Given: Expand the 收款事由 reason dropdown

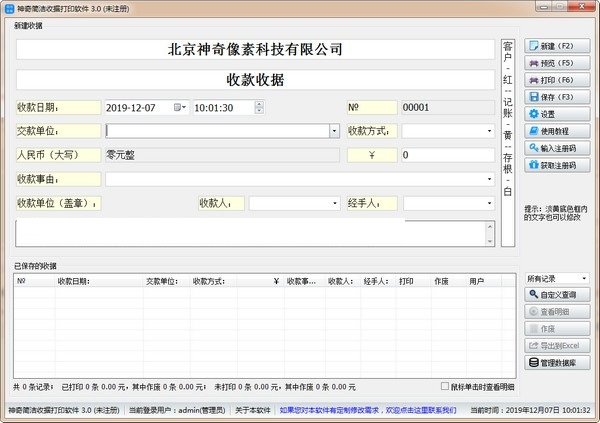Looking at the screenshot, I should tap(489, 179).
